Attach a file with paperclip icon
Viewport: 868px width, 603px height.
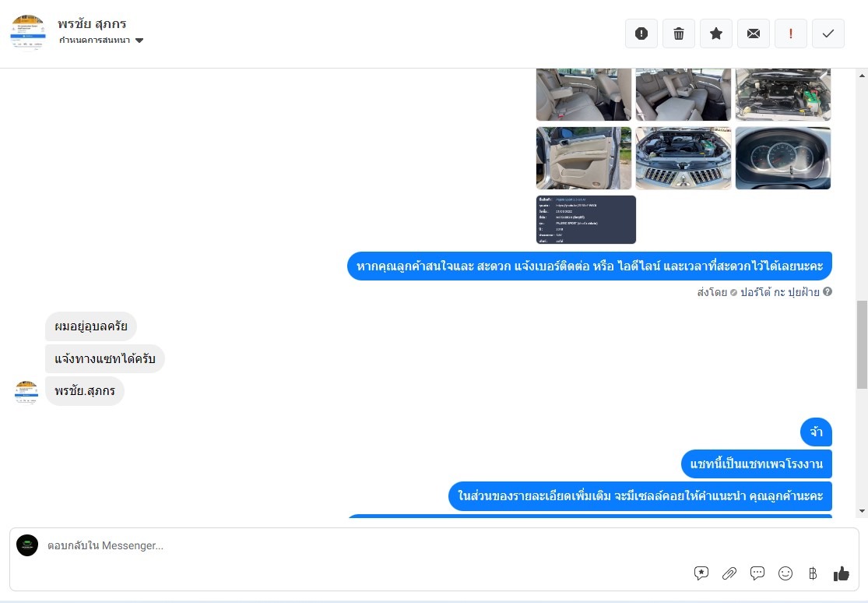coord(729,573)
